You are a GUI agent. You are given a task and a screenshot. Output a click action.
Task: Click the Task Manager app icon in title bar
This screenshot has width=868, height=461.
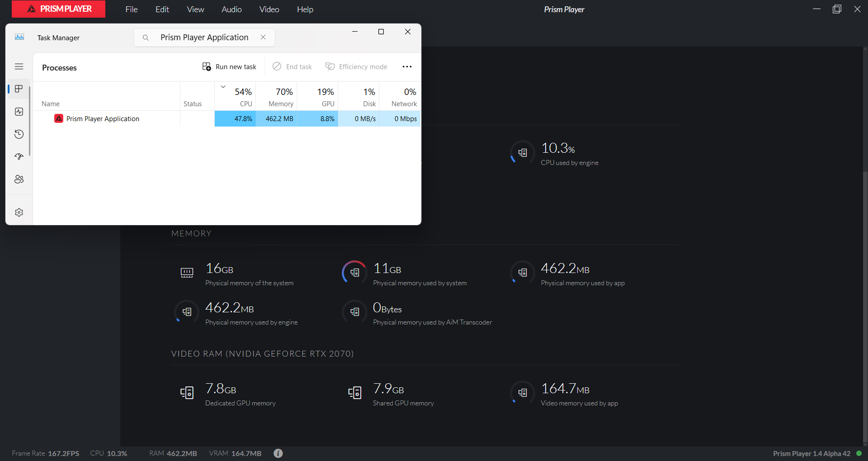pos(19,37)
